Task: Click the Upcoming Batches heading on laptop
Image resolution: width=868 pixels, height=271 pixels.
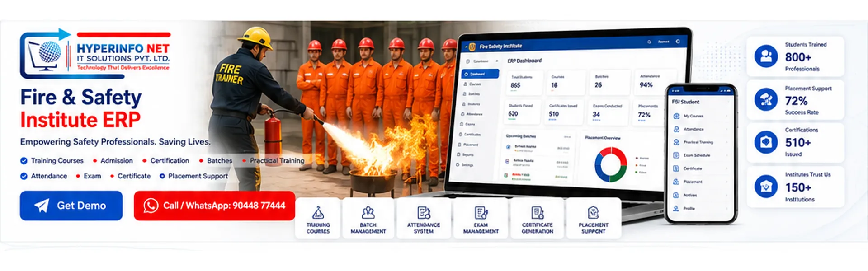Action: (x=520, y=136)
